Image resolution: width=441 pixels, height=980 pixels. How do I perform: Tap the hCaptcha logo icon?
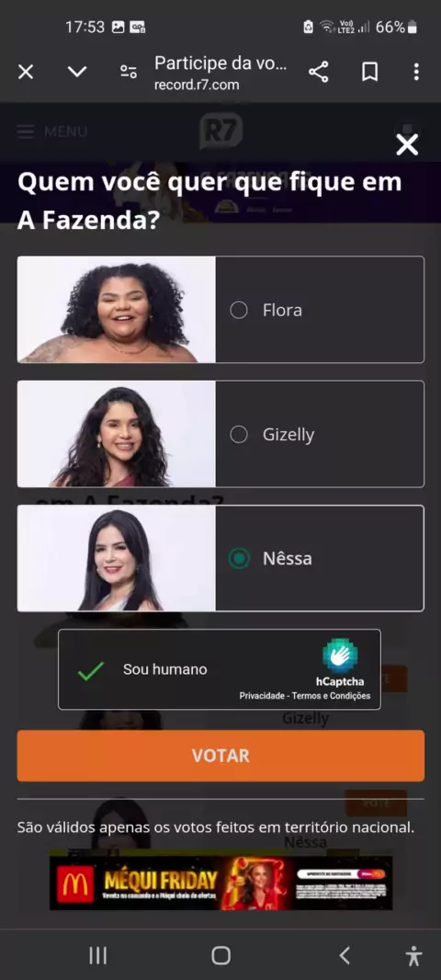[x=340, y=655]
